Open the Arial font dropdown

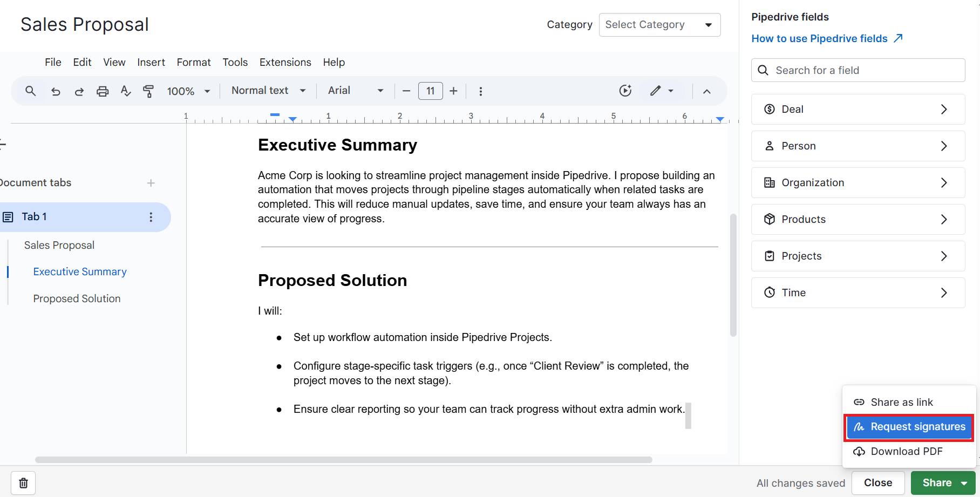click(356, 91)
